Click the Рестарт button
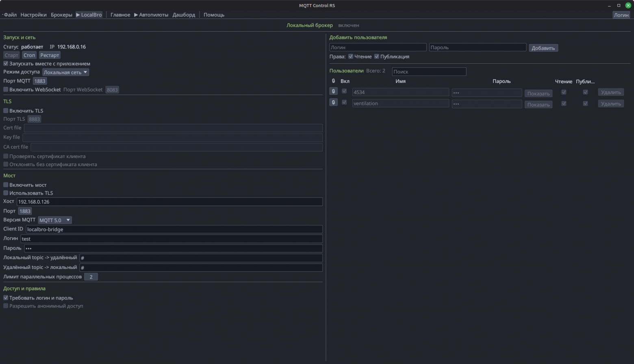 (50, 55)
